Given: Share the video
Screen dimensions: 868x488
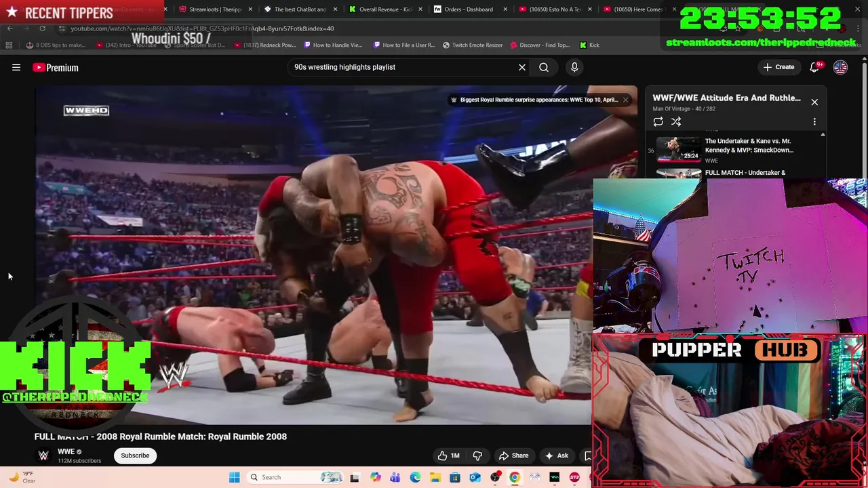Looking at the screenshot, I should pyautogui.click(x=513, y=455).
